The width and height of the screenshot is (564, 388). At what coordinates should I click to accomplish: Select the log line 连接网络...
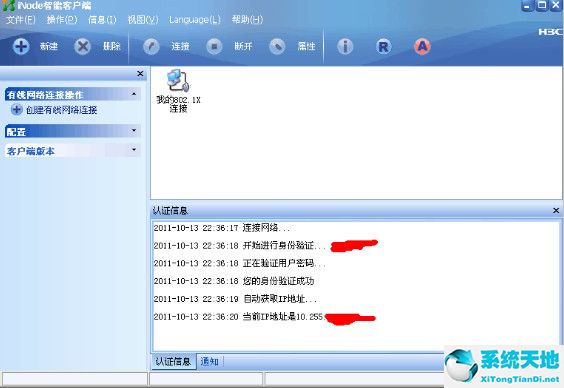(x=222, y=228)
